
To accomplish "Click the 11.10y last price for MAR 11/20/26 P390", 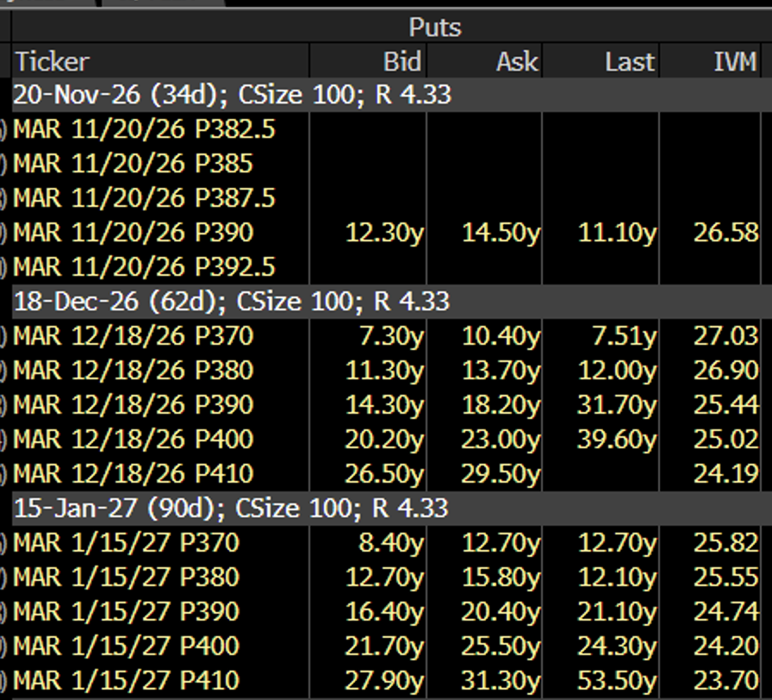I will 617,233.
